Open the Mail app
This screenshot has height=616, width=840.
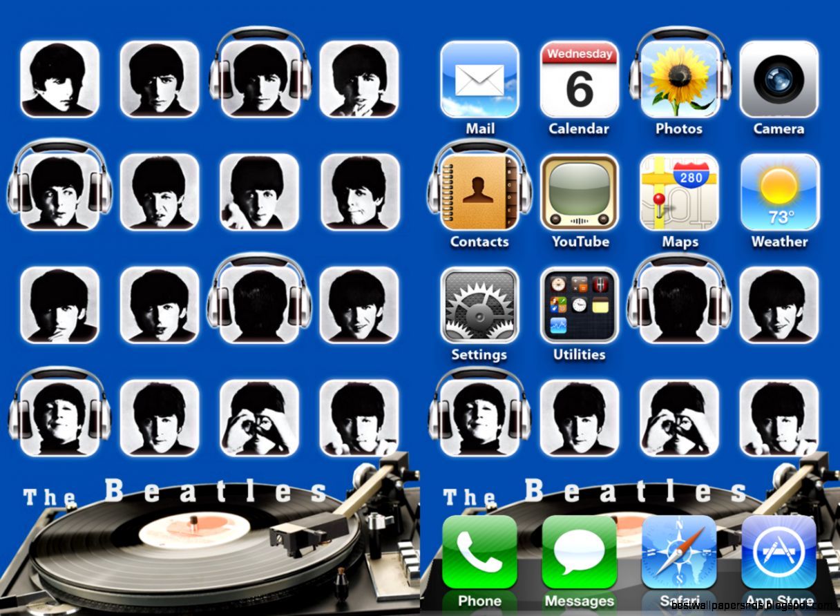[x=479, y=79]
